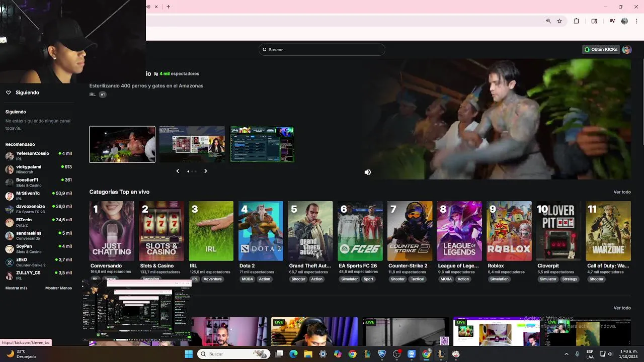This screenshot has width=644, height=362.
Task: Go to next featured stream
Action: click(x=205, y=171)
